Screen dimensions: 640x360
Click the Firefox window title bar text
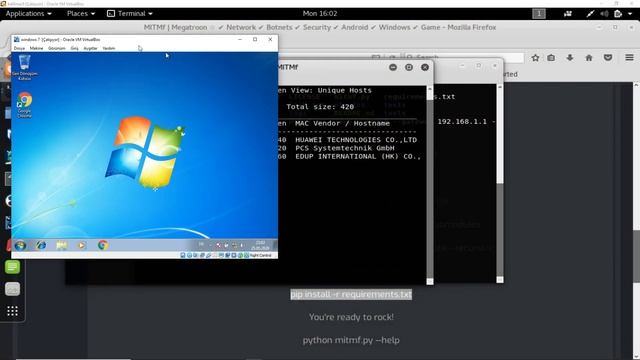point(320,27)
